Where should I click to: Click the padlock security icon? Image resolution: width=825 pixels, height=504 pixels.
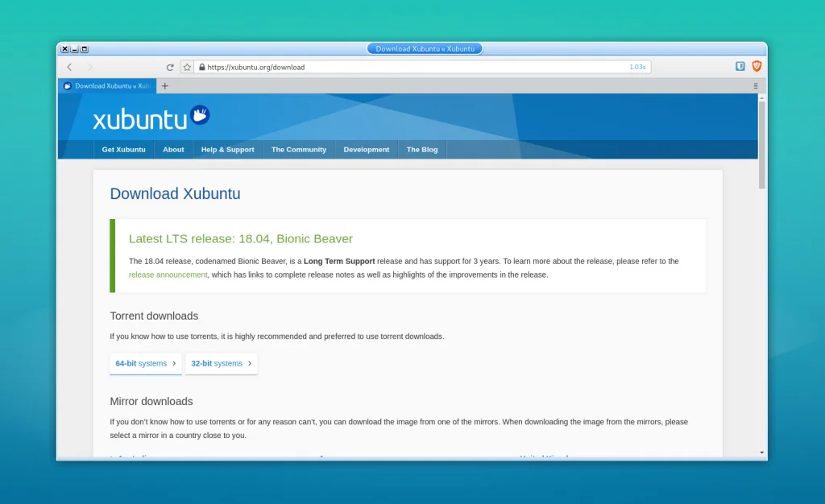pos(202,67)
